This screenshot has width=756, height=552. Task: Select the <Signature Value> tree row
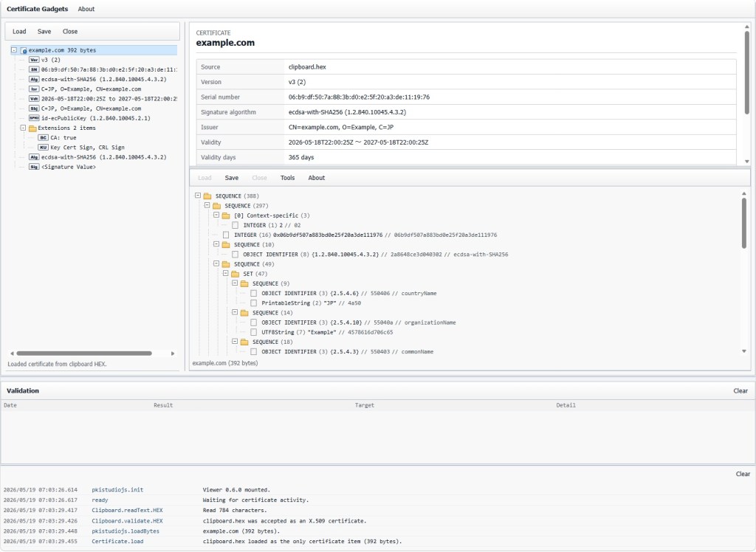[x=69, y=167]
